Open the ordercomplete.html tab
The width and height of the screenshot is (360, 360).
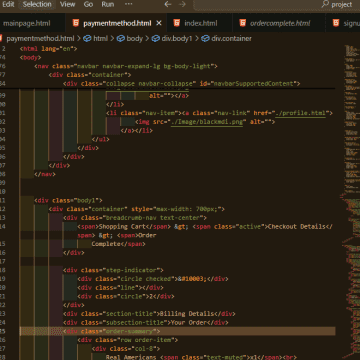pos(280,23)
